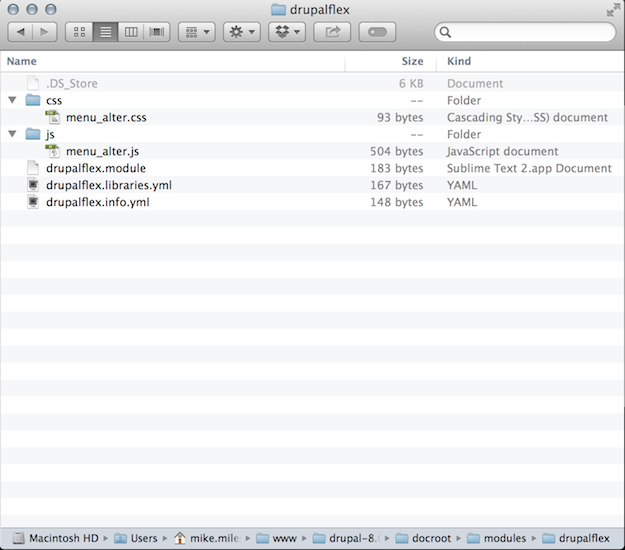Click drupal-8 in the path bar
Screen dimensions: 625x550
[346, 538]
